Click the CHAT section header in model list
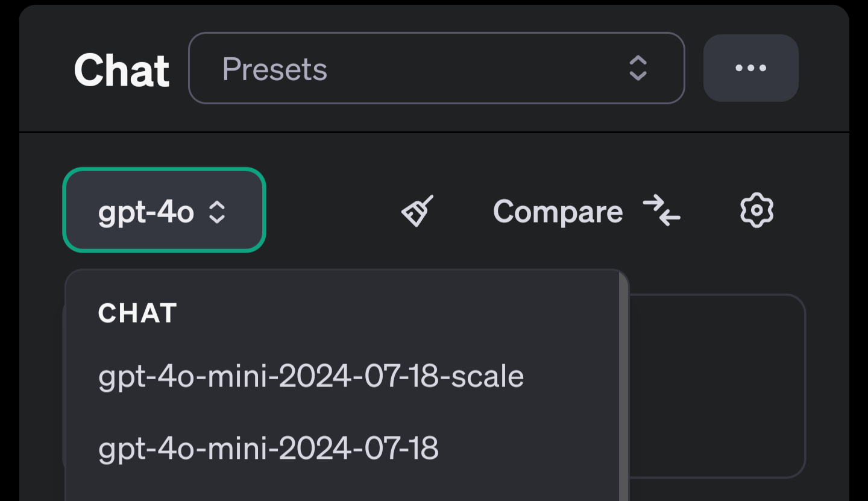Screen dimensions: 868x501 coord(137,313)
